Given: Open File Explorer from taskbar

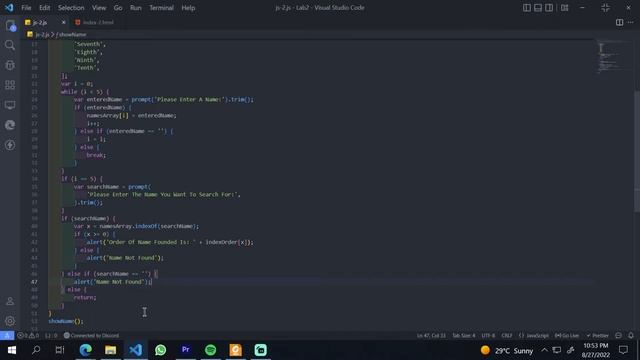Looking at the screenshot, I should (x=111, y=350).
